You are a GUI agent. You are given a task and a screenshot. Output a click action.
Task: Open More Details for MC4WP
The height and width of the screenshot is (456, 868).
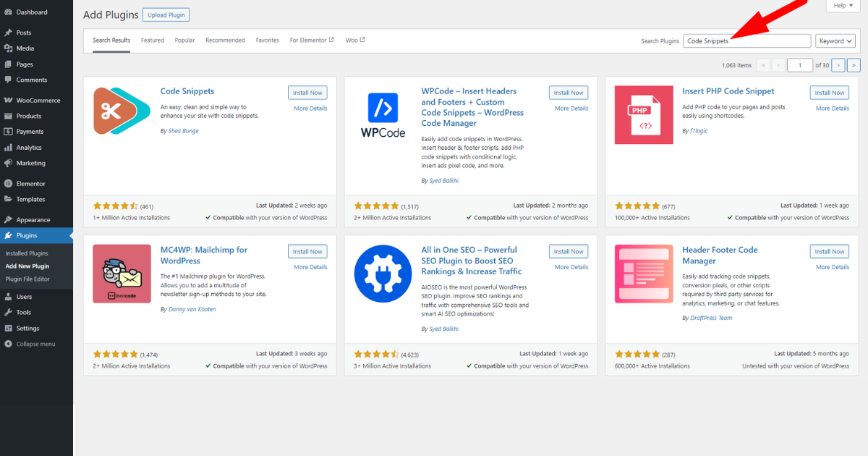click(x=310, y=267)
